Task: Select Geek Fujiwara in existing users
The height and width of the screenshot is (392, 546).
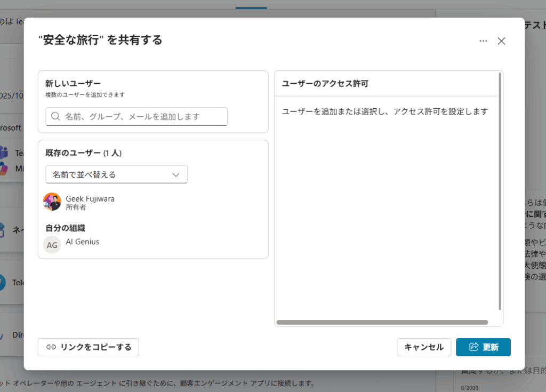Action: [x=90, y=198]
